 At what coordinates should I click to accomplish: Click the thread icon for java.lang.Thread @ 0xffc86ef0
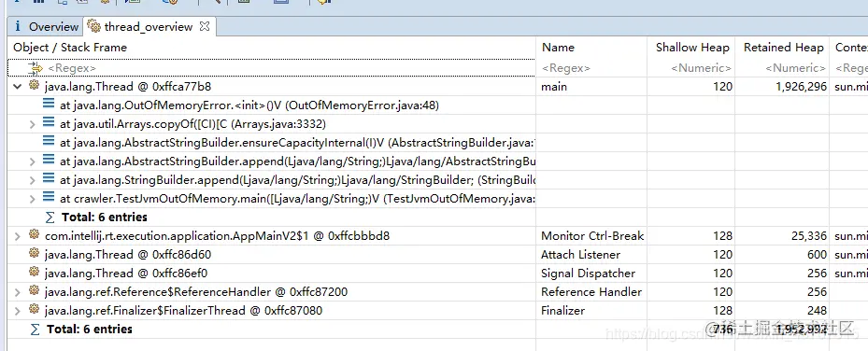34,273
